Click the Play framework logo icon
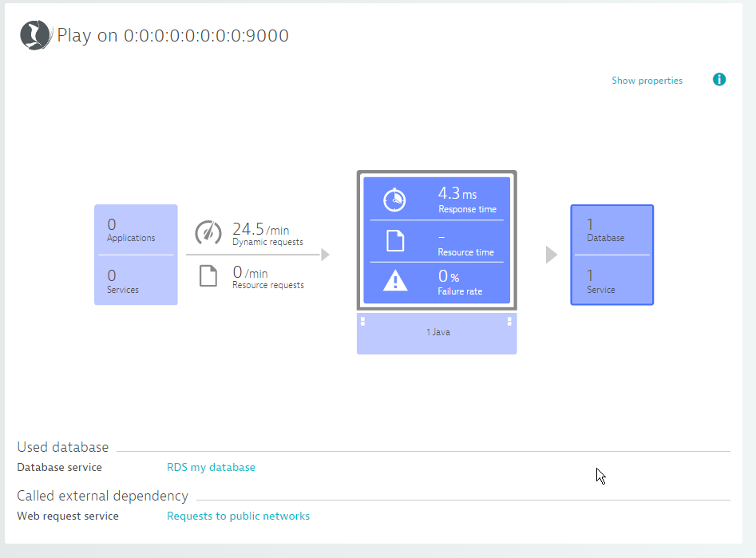This screenshot has height=558, width=756. point(35,34)
